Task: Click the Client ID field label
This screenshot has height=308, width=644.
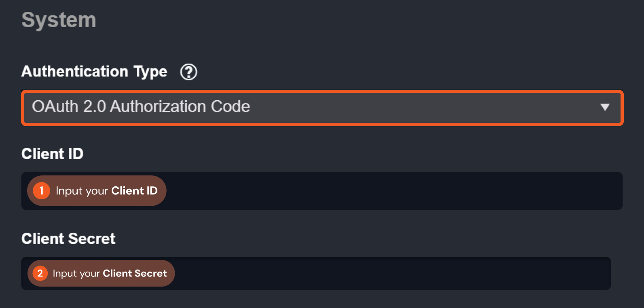Action: click(52, 154)
